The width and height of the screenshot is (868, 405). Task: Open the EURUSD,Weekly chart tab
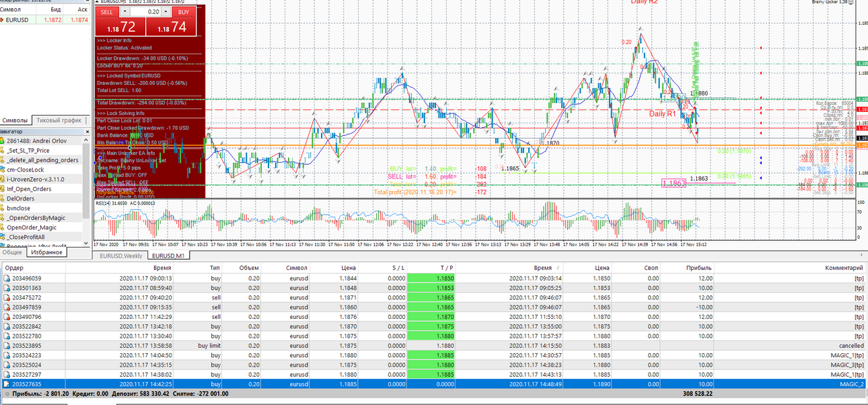121,256
